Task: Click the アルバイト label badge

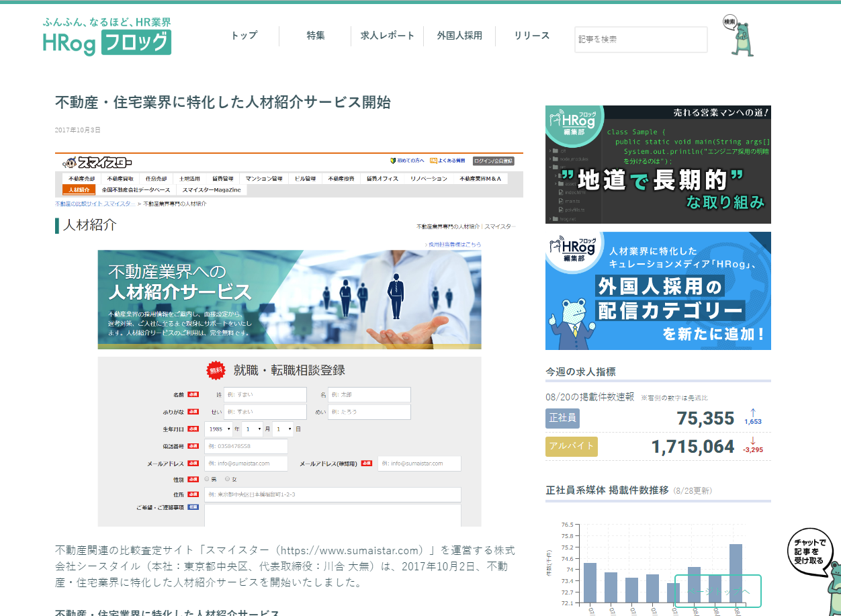Action: coord(572,446)
